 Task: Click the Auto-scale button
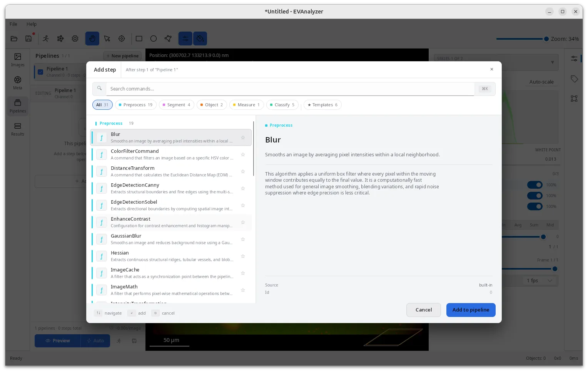(x=541, y=82)
